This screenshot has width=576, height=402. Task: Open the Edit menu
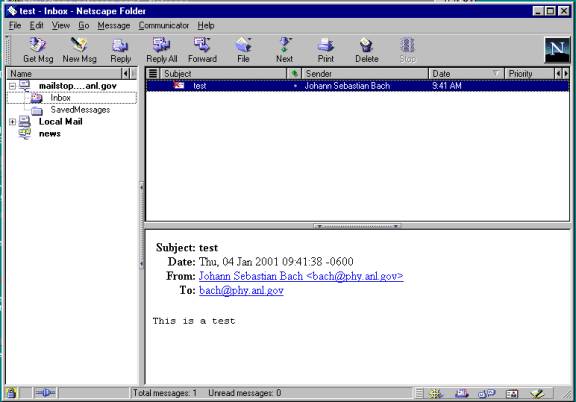[x=36, y=25]
